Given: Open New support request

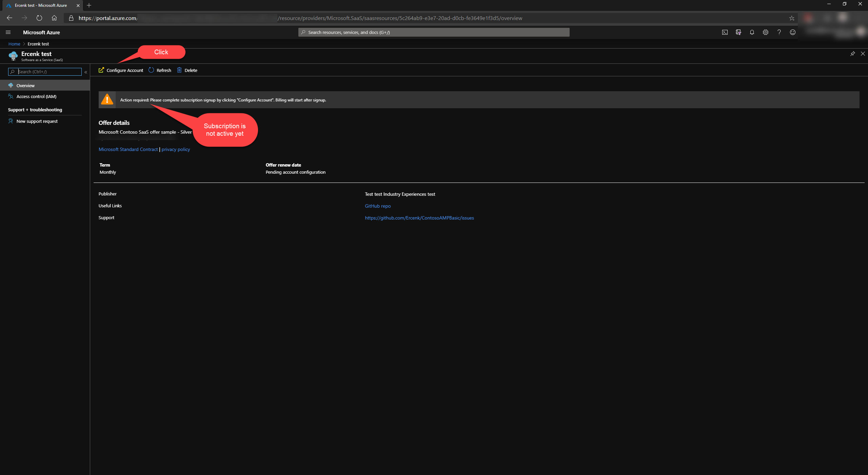Looking at the screenshot, I should pyautogui.click(x=37, y=121).
